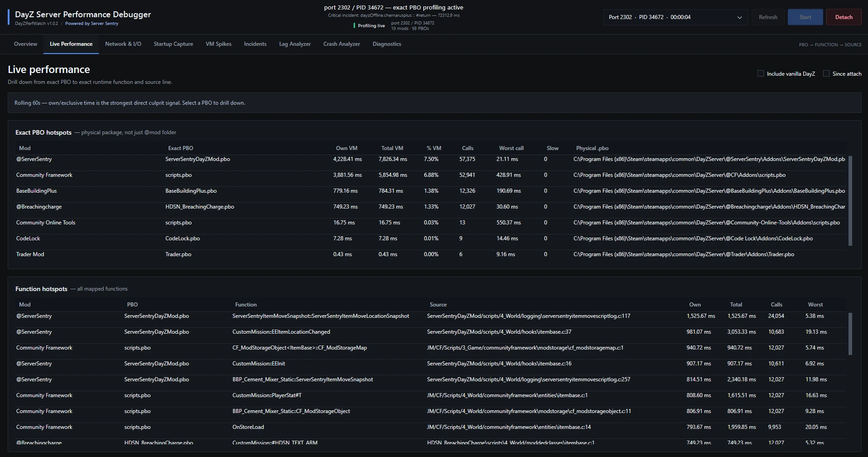This screenshot has width=868, height=457.
Task: Select the Live Performance tab
Action: [x=71, y=44]
